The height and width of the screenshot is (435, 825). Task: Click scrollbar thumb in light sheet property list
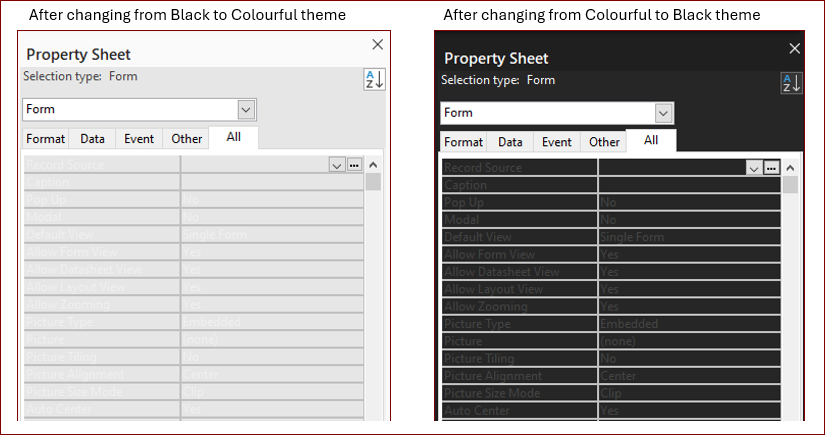pos(373,182)
